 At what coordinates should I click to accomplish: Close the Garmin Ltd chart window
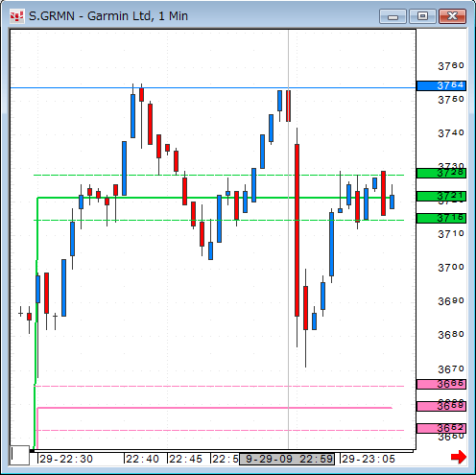click(452, 16)
